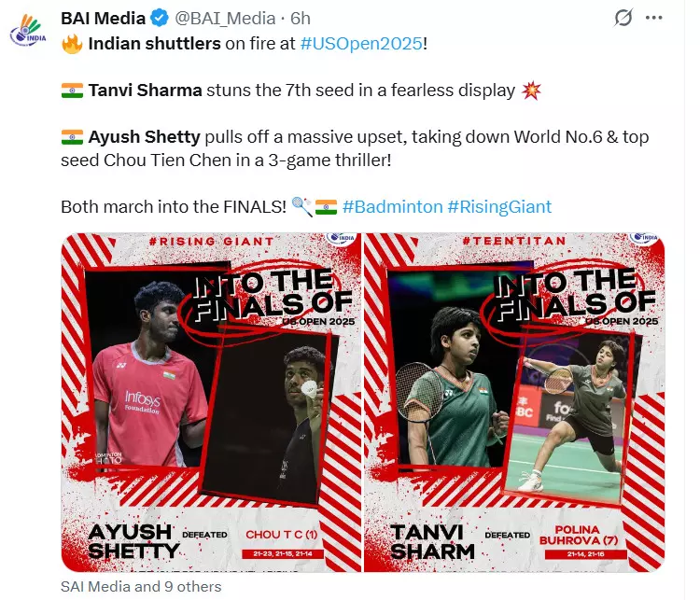The image size is (700, 600).
Task: Open the Ayush Shetty finals image
Action: pyautogui.click(x=211, y=402)
